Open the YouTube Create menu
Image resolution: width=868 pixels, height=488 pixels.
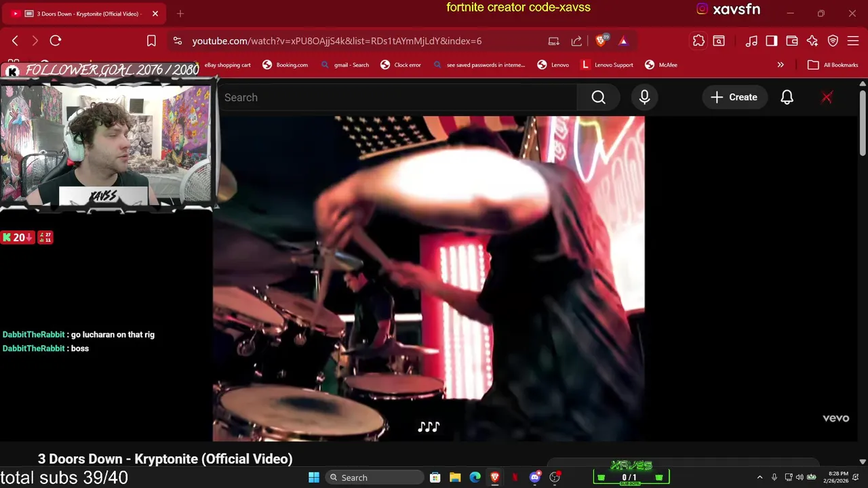coord(734,98)
